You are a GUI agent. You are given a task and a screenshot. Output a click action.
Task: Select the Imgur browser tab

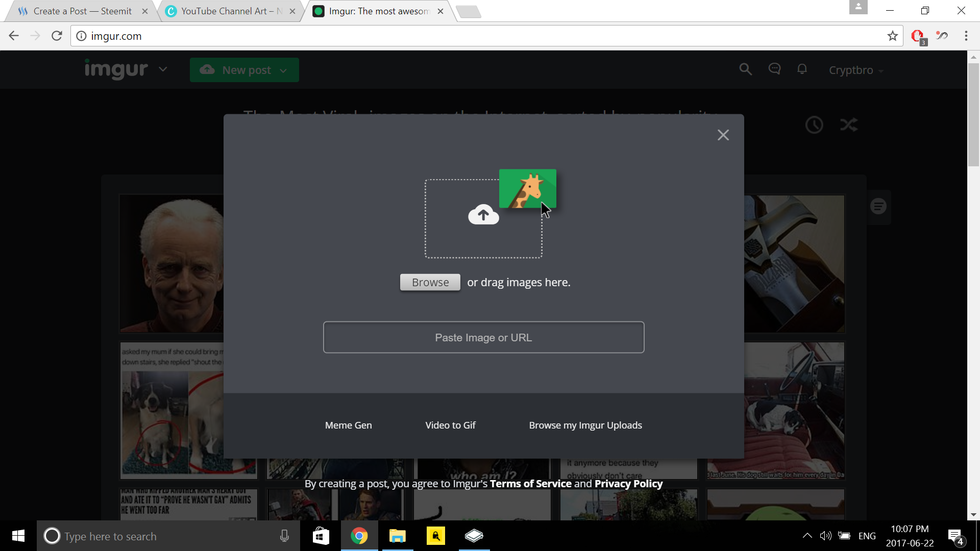378,11
